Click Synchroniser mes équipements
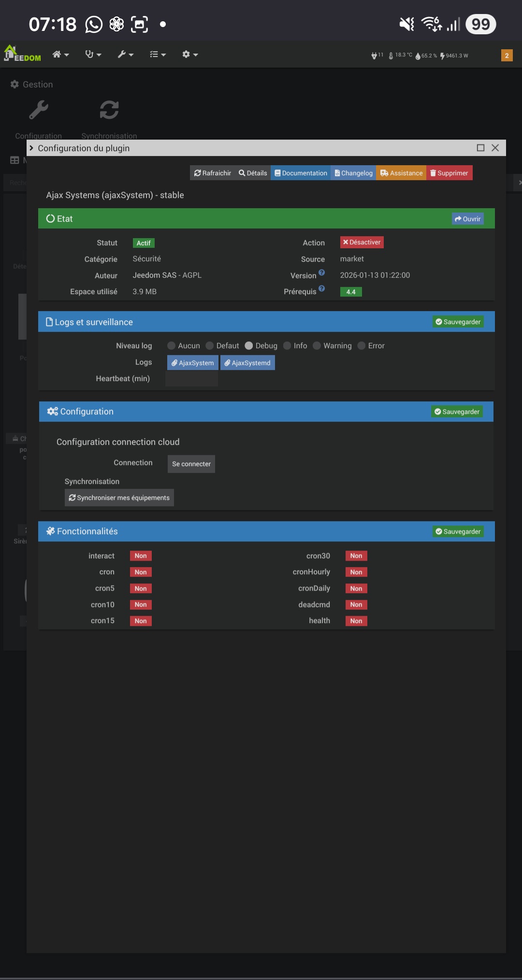The image size is (522, 980). (x=119, y=497)
